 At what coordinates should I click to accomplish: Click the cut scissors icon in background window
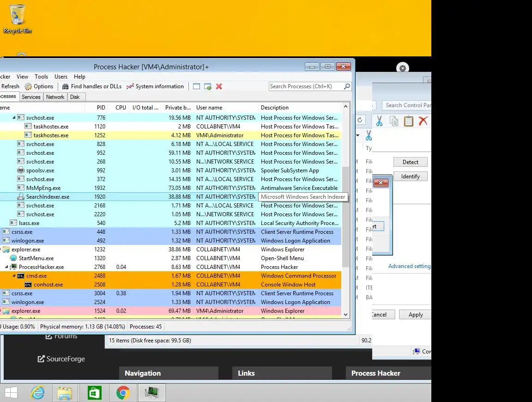tap(379, 121)
